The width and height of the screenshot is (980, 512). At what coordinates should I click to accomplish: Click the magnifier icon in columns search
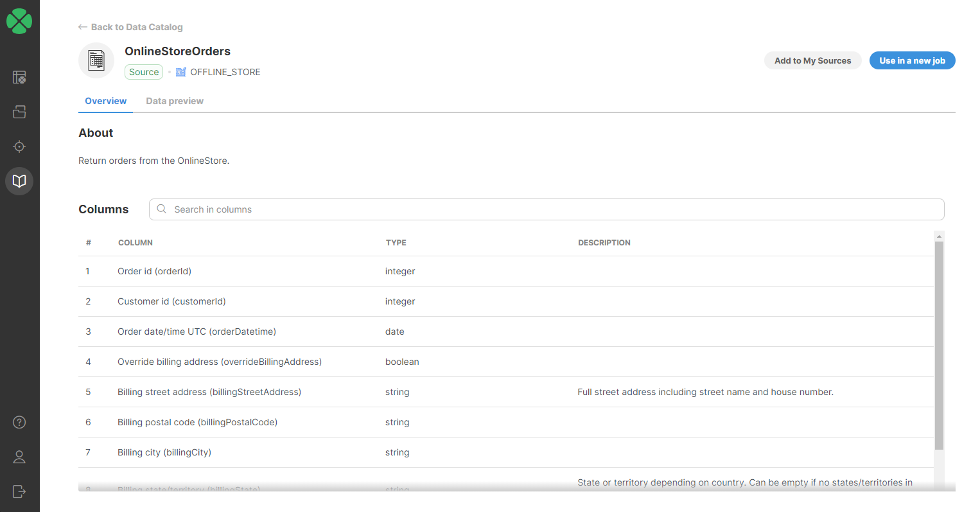(162, 209)
